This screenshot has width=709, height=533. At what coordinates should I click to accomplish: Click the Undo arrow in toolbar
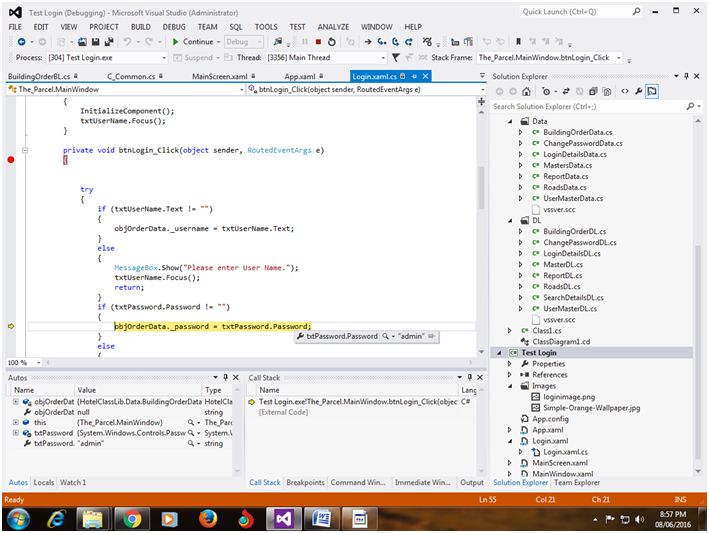tap(128, 42)
